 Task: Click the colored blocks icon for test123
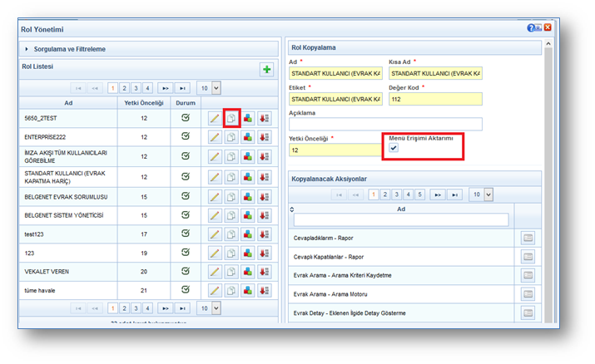click(x=248, y=234)
